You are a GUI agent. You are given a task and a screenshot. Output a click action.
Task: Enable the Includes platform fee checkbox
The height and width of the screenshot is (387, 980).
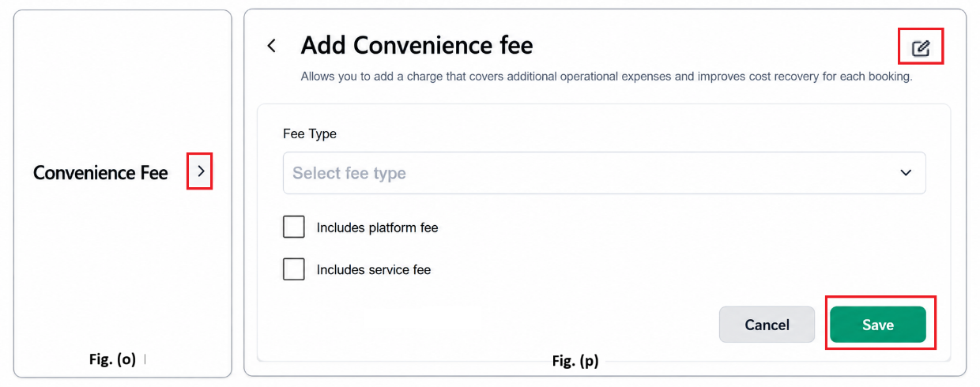294,227
